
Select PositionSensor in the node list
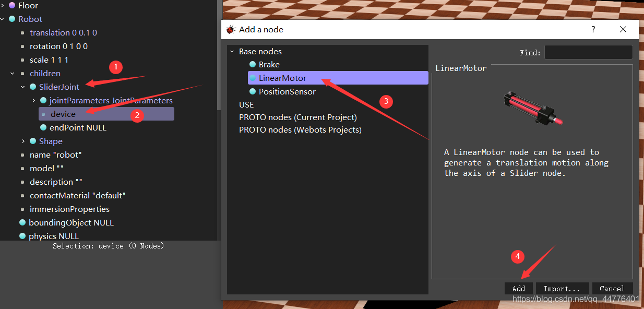(x=287, y=91)
